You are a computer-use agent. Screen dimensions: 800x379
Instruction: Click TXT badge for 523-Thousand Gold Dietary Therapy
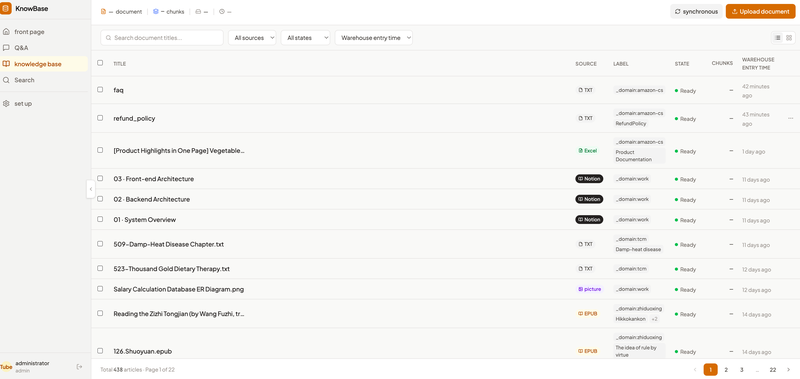pyautogui.click(x=586, y=269)
